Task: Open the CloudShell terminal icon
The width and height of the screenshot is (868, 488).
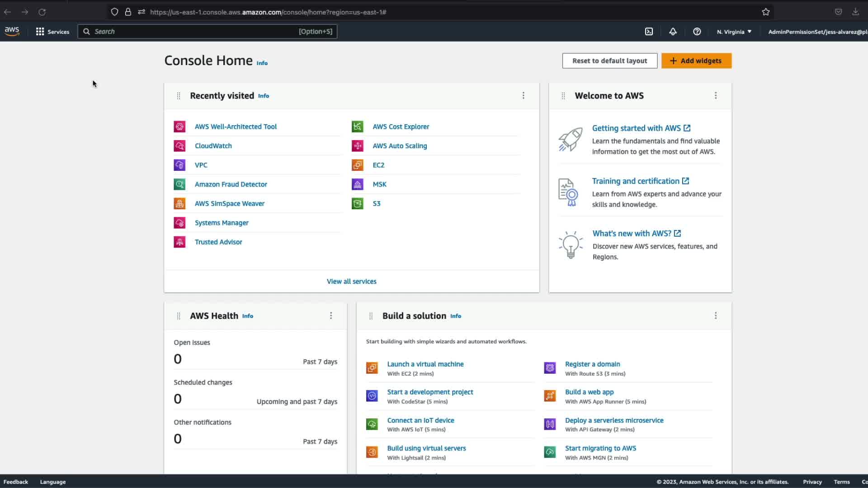Action: 649,32
